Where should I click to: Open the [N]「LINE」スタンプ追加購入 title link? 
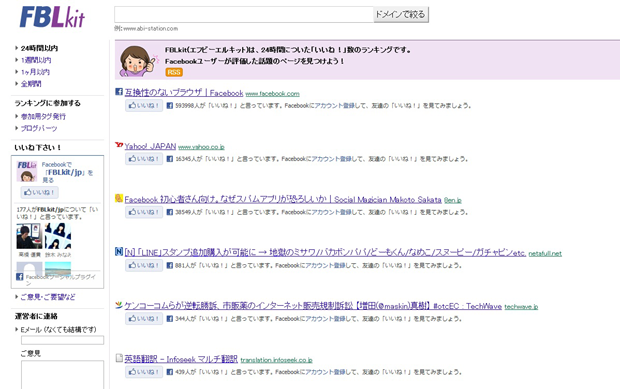point(325,253)
